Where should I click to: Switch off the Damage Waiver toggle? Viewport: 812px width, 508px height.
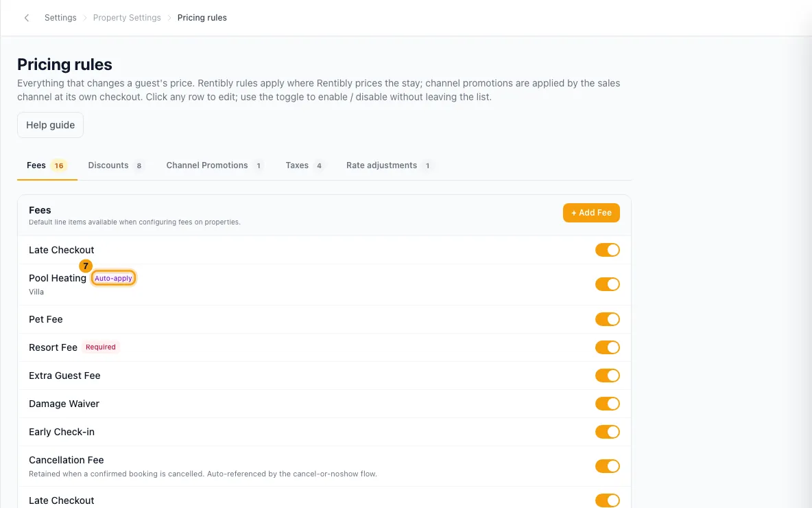(607, 403)
